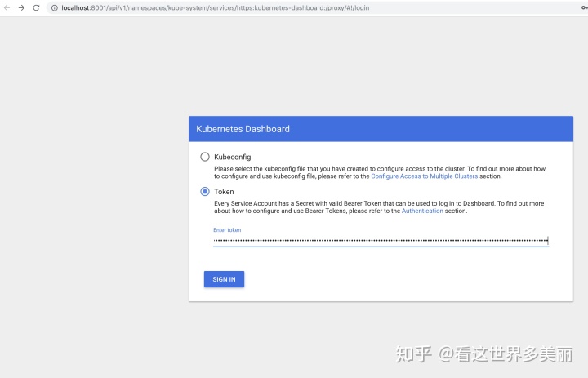Go back with the browser back arrow
588x378 pixels.
7,7
